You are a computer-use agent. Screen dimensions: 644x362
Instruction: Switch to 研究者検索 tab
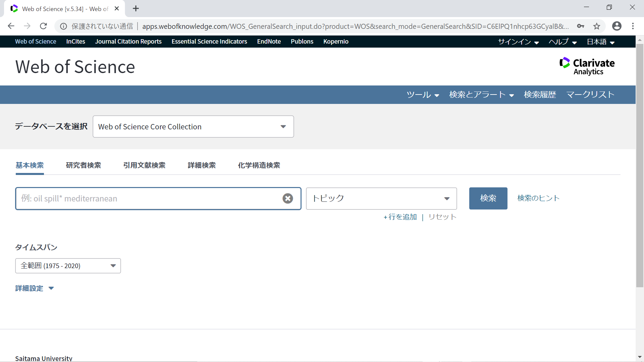pyautogui.click(x=84, y=165)
